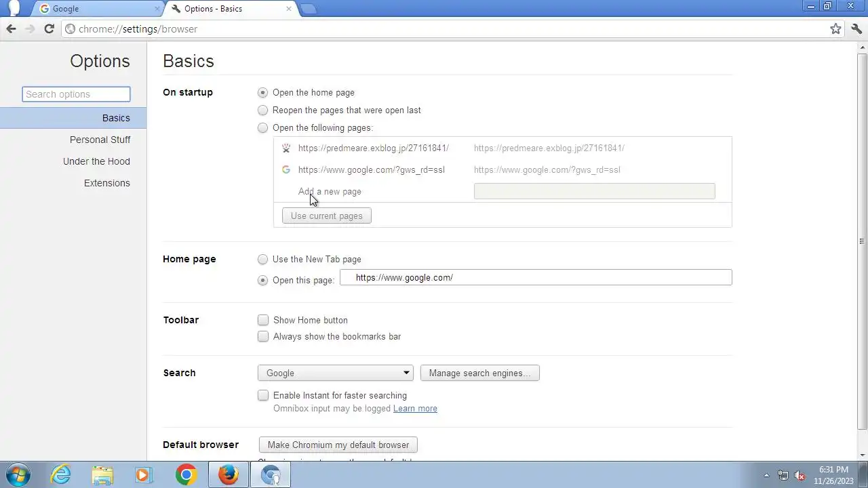Image resolution: width=868 pixels, height=488 pixels.
Task: Show hidden system tray icons
Action: [766, 475]
